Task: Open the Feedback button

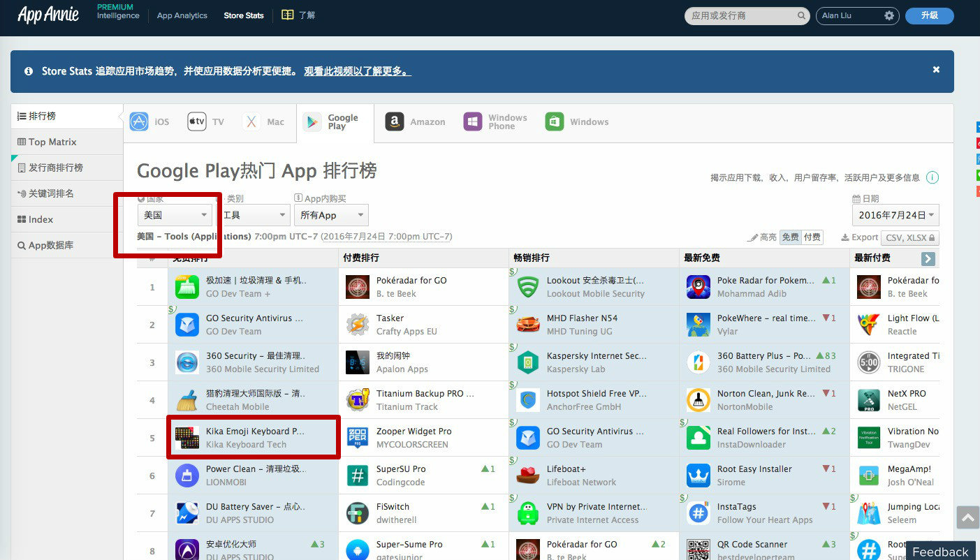Action: point(941,552)
